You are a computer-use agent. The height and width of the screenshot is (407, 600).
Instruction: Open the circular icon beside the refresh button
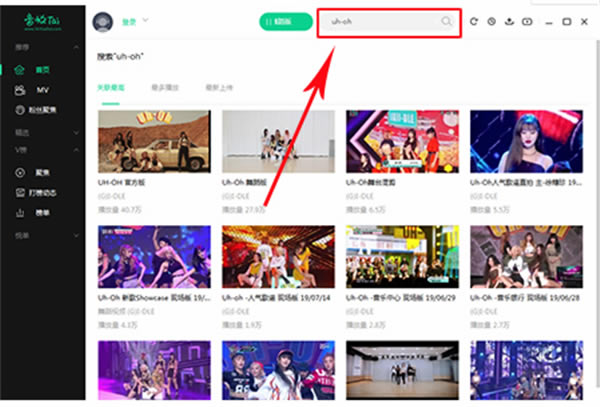point(492,21)
